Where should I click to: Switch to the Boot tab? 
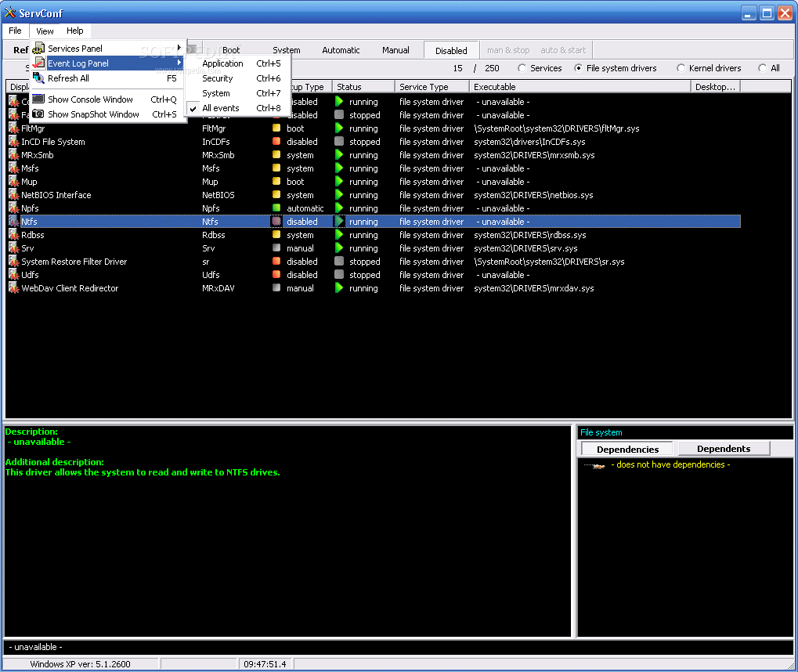point(230,50)
